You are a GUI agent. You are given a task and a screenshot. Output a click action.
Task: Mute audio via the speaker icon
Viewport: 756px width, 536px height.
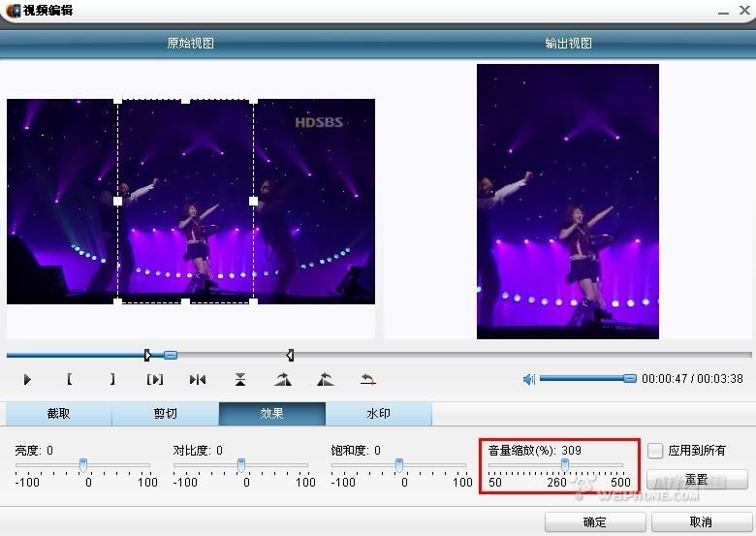529,379
